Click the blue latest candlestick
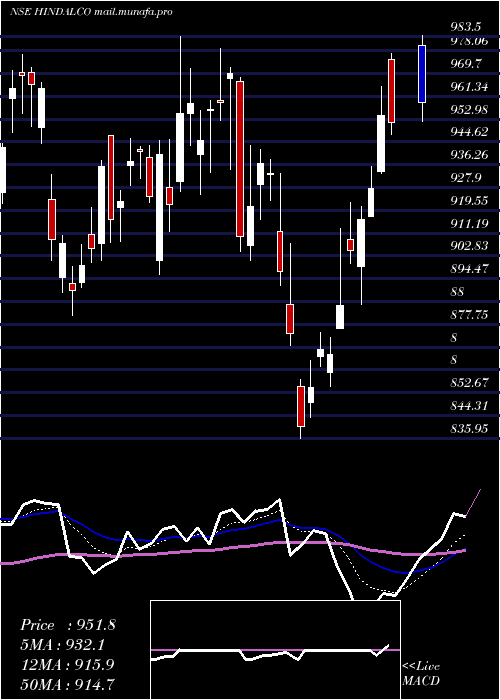 pos(422,74)
